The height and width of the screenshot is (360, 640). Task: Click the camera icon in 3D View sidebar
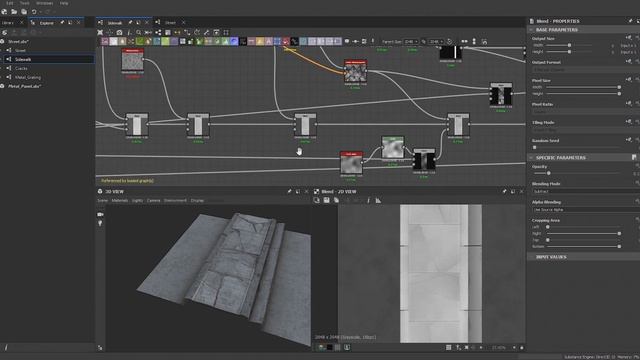tap(100, 214)
